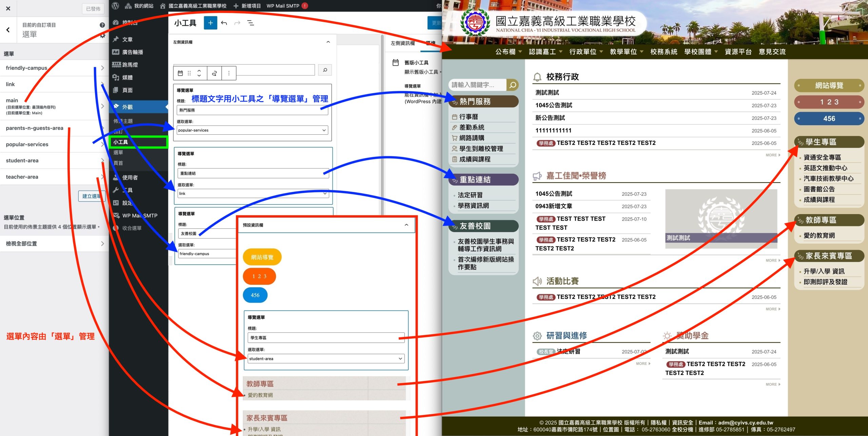The width and height of the screenshot is (868, 436).
Task: Select the 左側資訊欄 tab in settings panel
Action: (402, 43)
